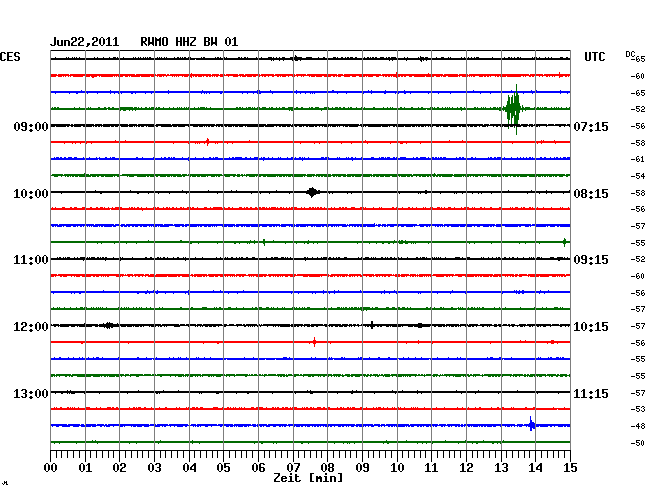The image size is (650, 494).
Task: Select the station label RWMO HHZ BW 01
Action: tap(189, 42)
